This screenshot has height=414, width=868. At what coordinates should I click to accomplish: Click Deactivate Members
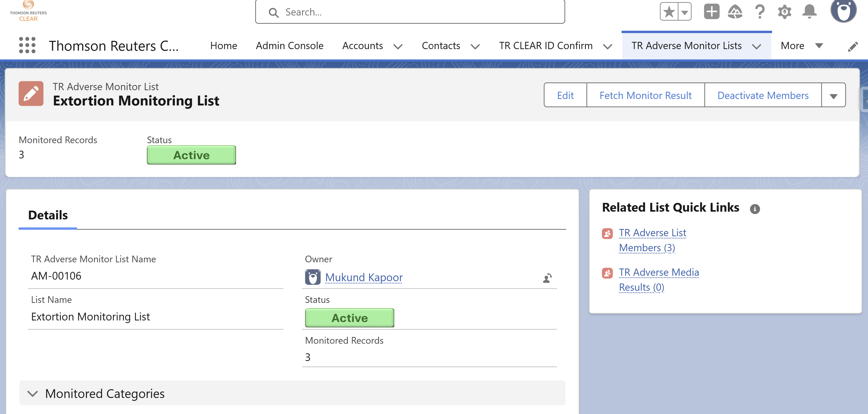(763, 95)
